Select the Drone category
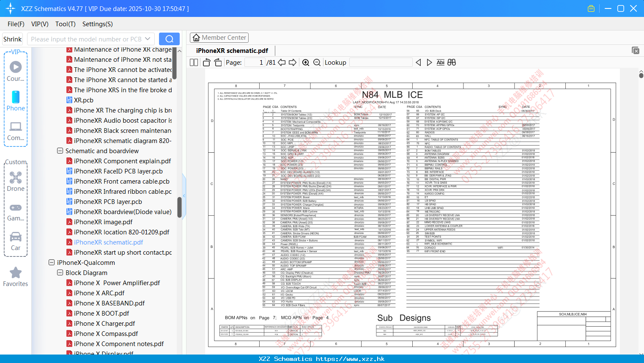The height and width of the screenshot is (363, 644). pos(16,182)
